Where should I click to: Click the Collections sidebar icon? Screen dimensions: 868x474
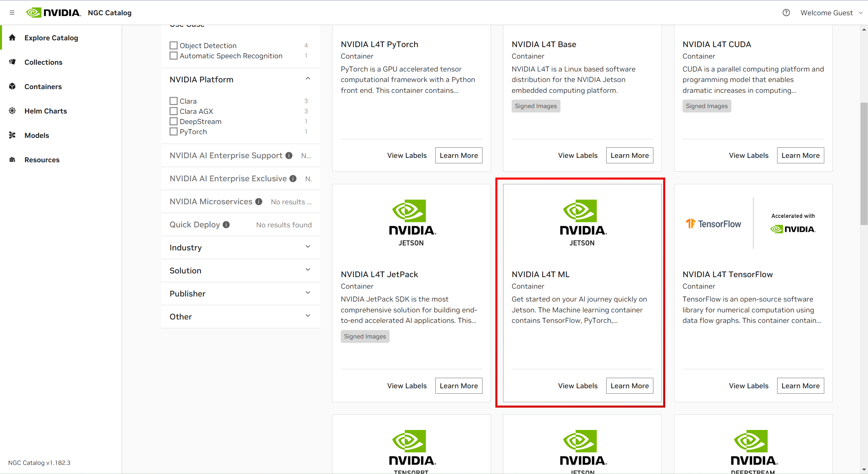[x=12, y=62]
